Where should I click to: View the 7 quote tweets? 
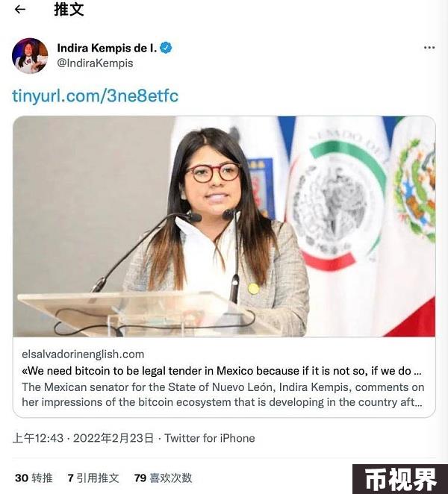[x=93, y=478]
